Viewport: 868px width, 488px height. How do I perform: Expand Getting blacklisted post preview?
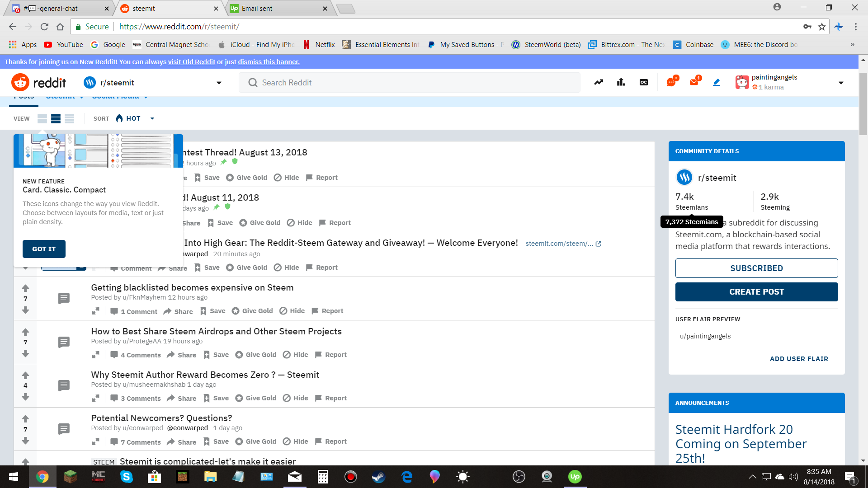coord(95,311)
